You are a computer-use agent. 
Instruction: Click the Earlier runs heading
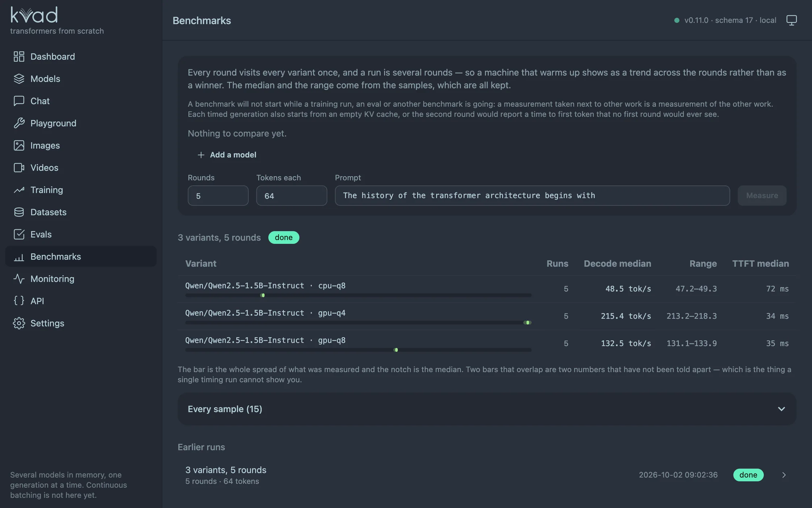tap(201, 447)
